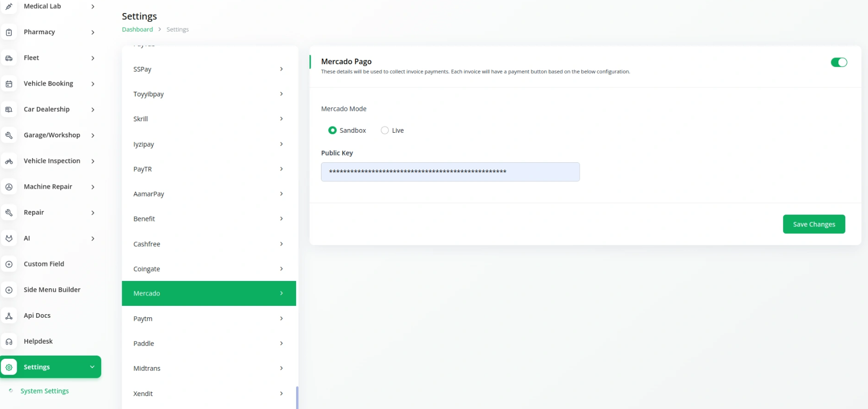
Task: Open the Paytm settings tab
Action: pyautogui.click(x=209, y=318)
